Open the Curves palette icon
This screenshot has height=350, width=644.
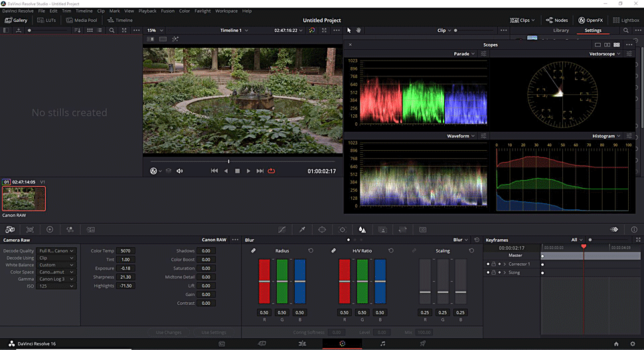click(x=282, y=230)
